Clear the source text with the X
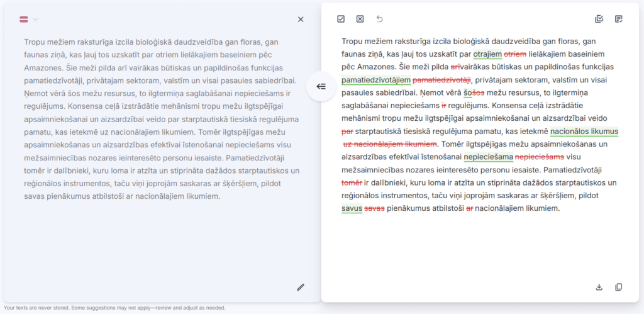Viewport: 644px width, 314px height. tap(301, 20)
